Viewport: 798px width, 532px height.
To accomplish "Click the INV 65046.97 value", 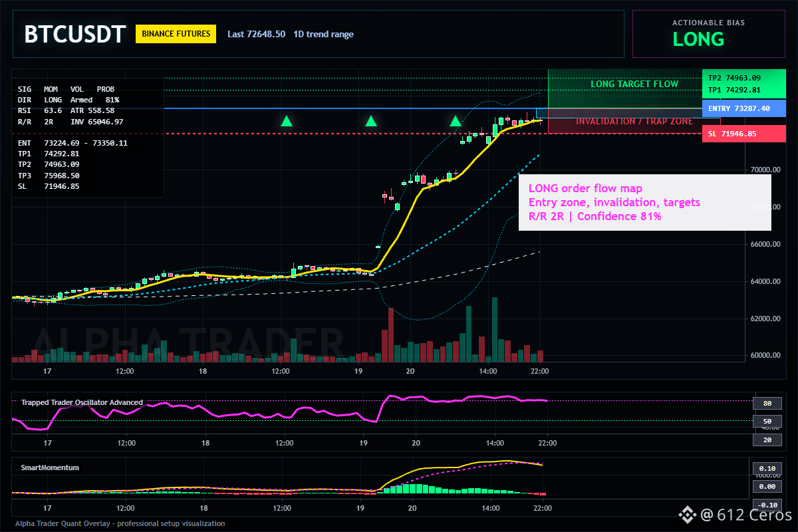I will tap(97, 122).
